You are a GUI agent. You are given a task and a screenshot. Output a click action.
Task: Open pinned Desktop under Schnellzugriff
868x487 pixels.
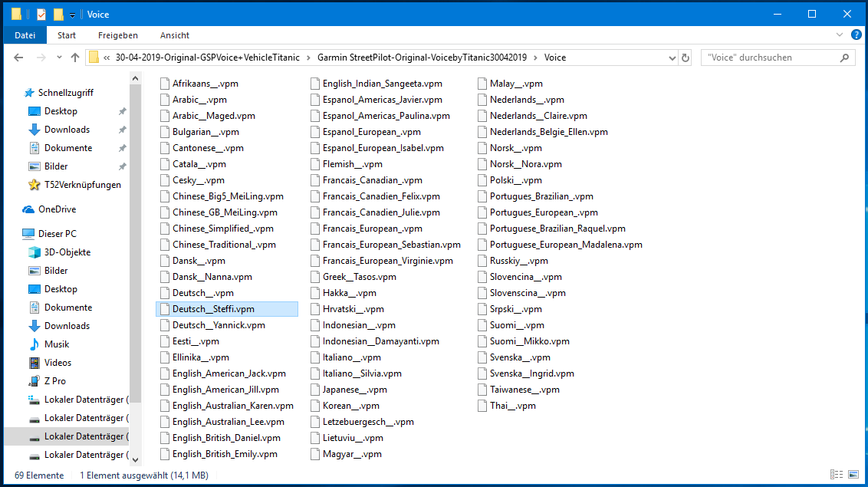click(x=61, y=111)
